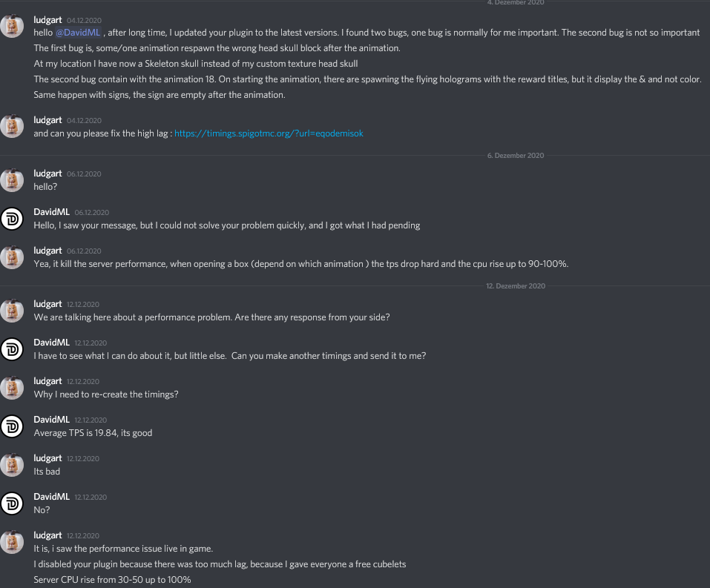The image size is (710, 588).
Task: Click DavidML's avatar beside the "No?" message
Action: pyautogui.click(x=12, y=503)
